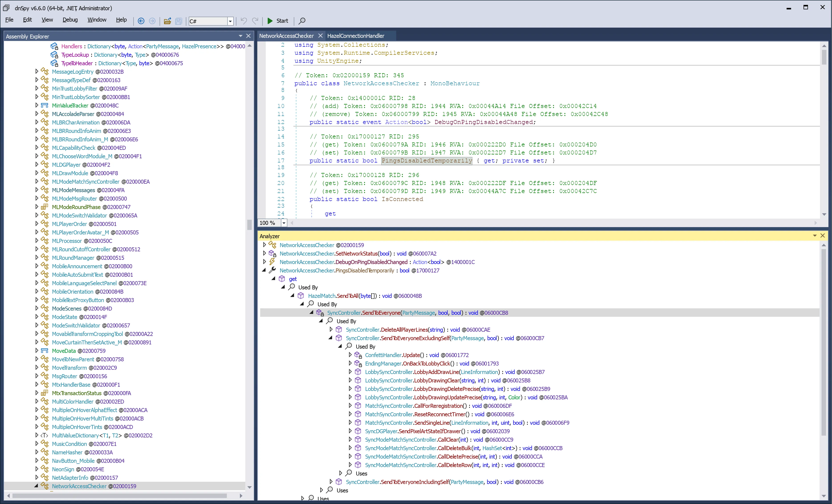The width and height of the screenshot is (832, 504).
Task: Click the Redo toolbar icon
Action: pyautogui.click(x=255, y=21)
